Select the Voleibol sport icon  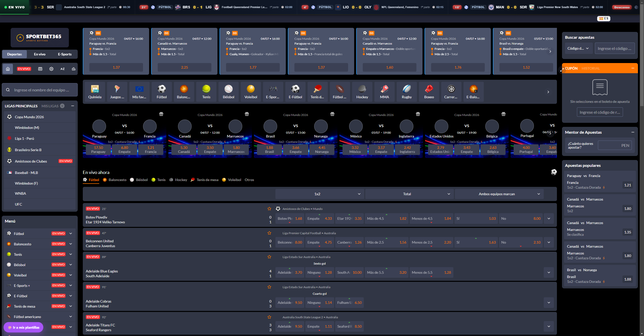point(251,92)
